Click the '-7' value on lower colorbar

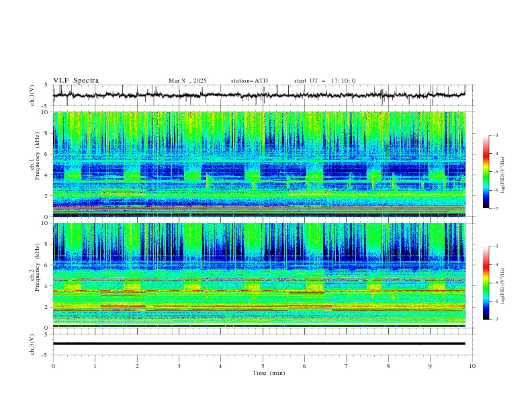tap(496, 320)
